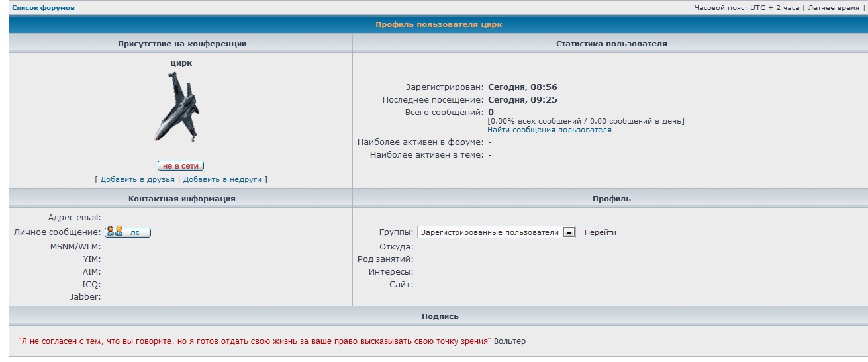Click the username 'цирк' above the avatar
Screen dimensions: 868x362
(x=181, y=63)
